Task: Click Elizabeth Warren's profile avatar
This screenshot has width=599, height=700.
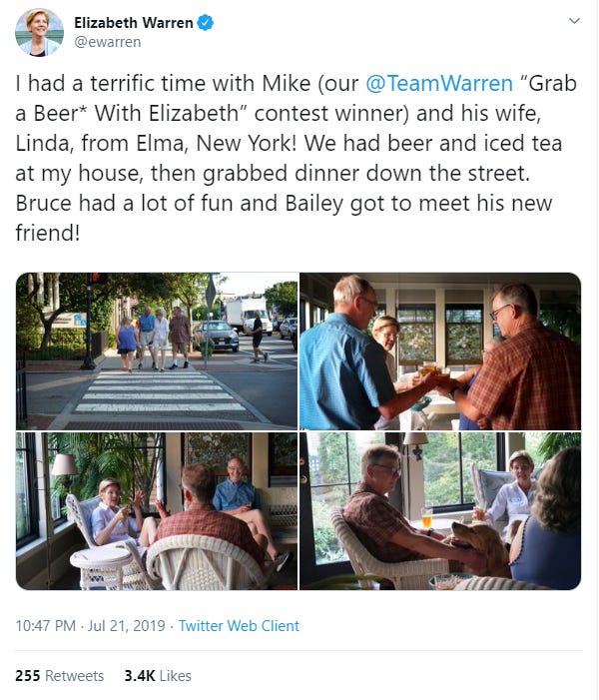Action: coord(39,32)
